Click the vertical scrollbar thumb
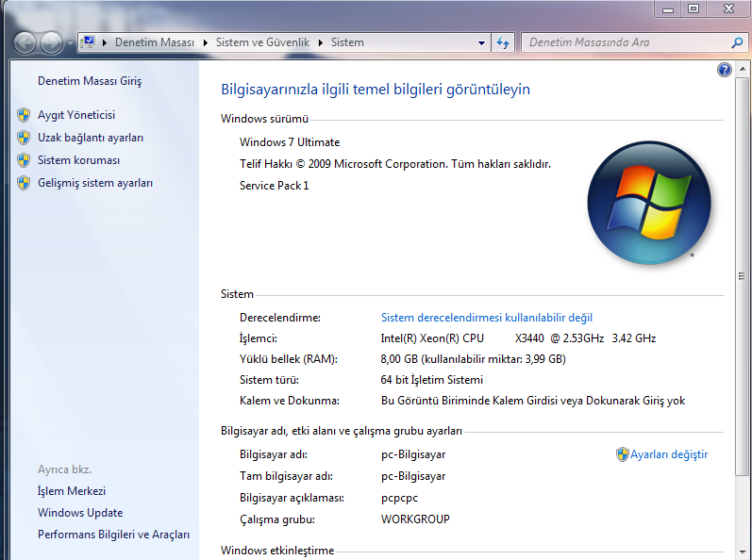The height and width of the screenshot is (560, 752). click(x=742, y=276)
